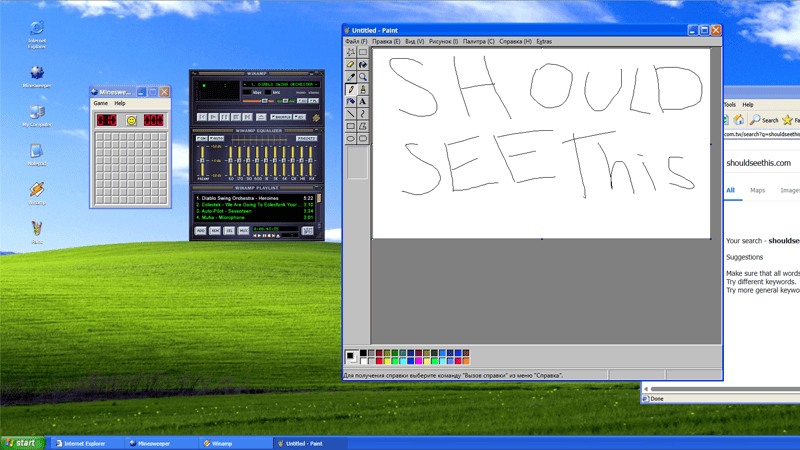The height and width of the screenshot is (450, 800).
Task: Click Winamp Play button
Action: coord(213,117)
